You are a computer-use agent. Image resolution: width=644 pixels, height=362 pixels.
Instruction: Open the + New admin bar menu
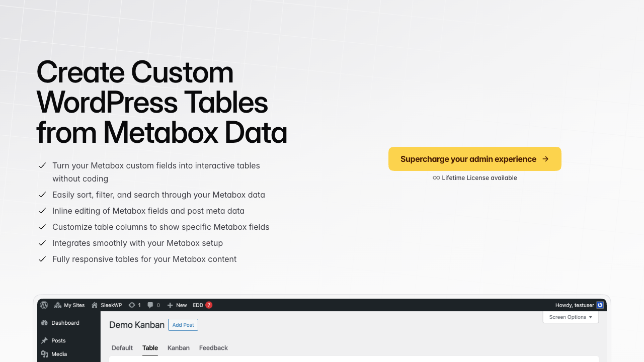pos(177,305)
